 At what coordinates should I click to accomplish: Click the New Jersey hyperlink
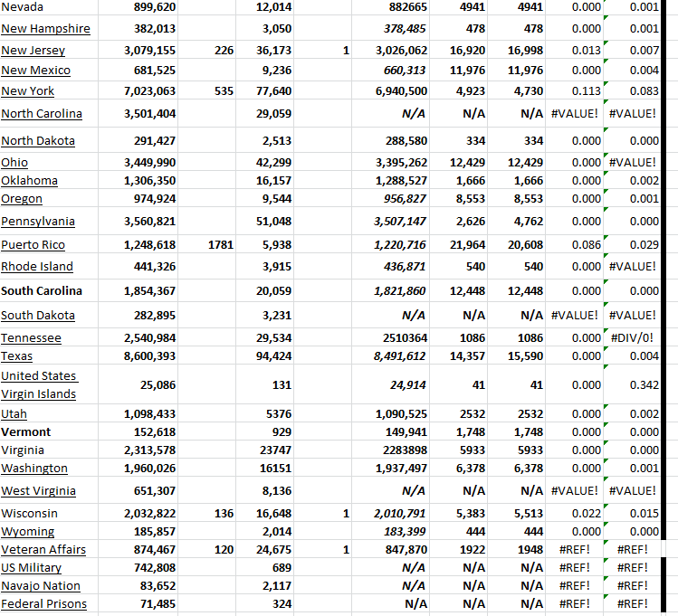33,51
